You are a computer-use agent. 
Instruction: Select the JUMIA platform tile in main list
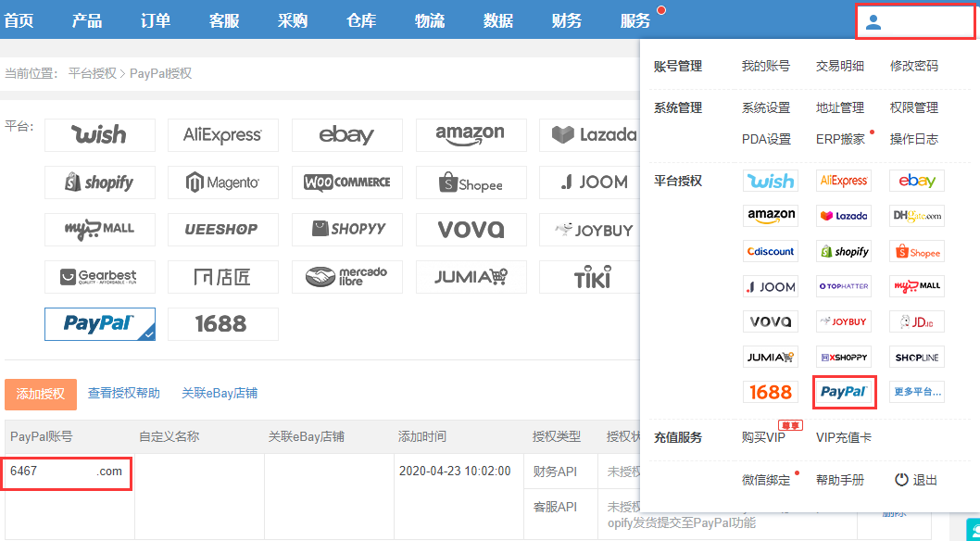tap(471, 277)
